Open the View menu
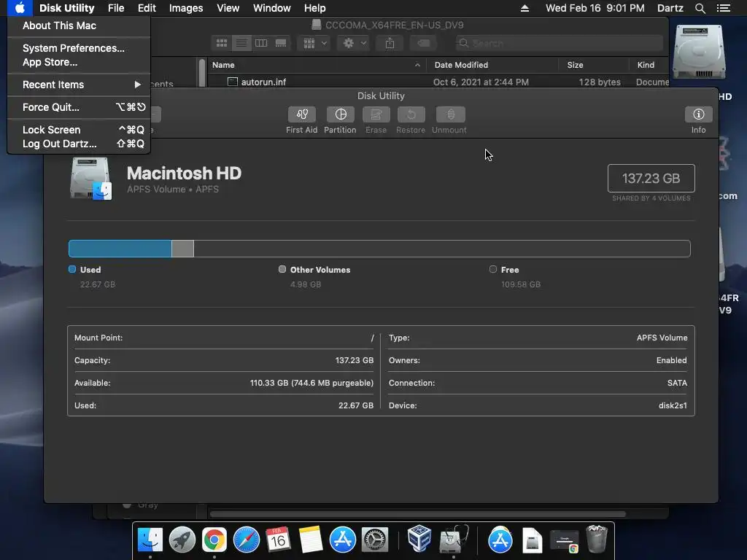Screen dimensions: 747x560 228,8
